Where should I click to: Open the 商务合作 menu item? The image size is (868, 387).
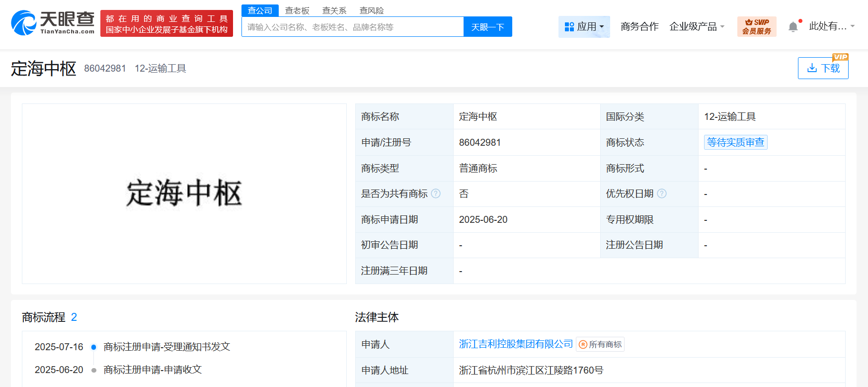coord(639,26)
